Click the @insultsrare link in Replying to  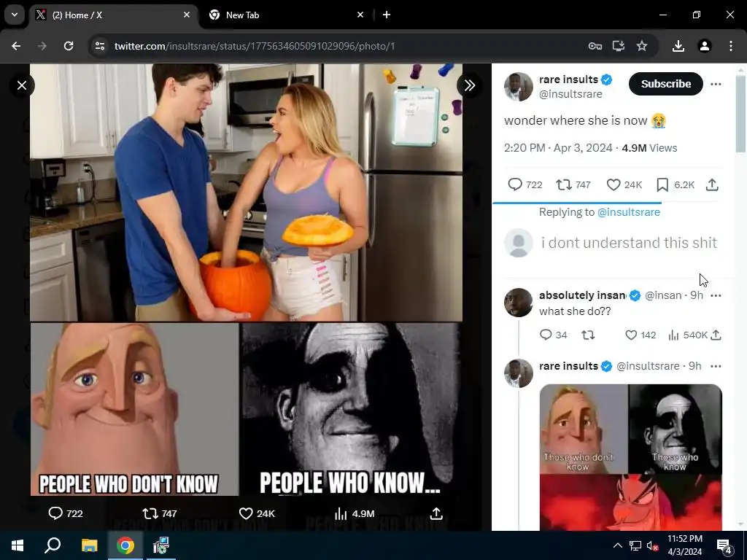tap(628, 212)
